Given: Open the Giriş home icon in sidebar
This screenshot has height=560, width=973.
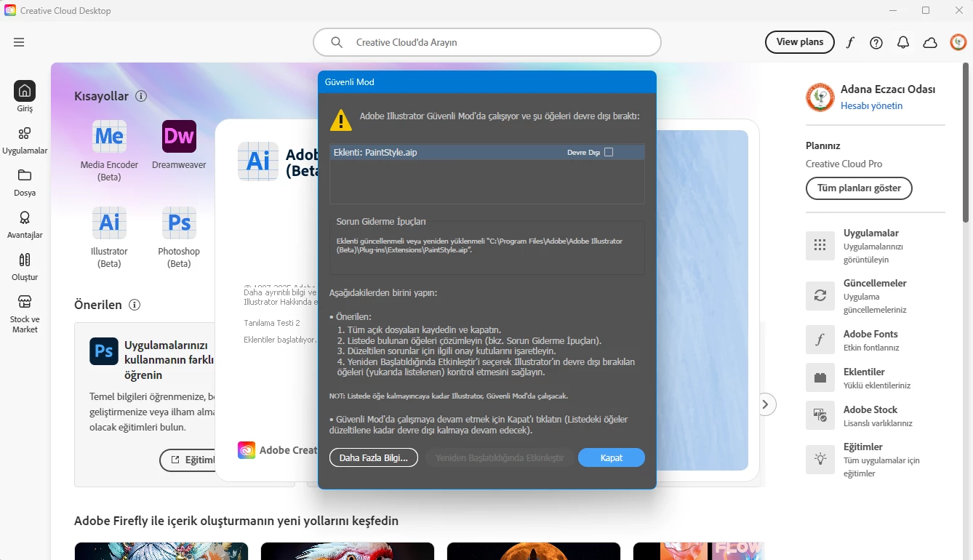Looking at the screenshot, I should [x=25, y=91].
